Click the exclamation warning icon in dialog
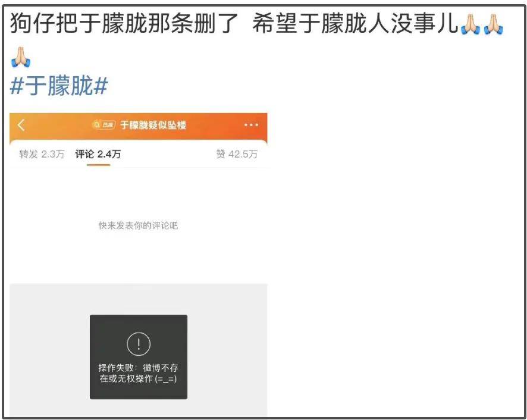 [x=139, y=344]
